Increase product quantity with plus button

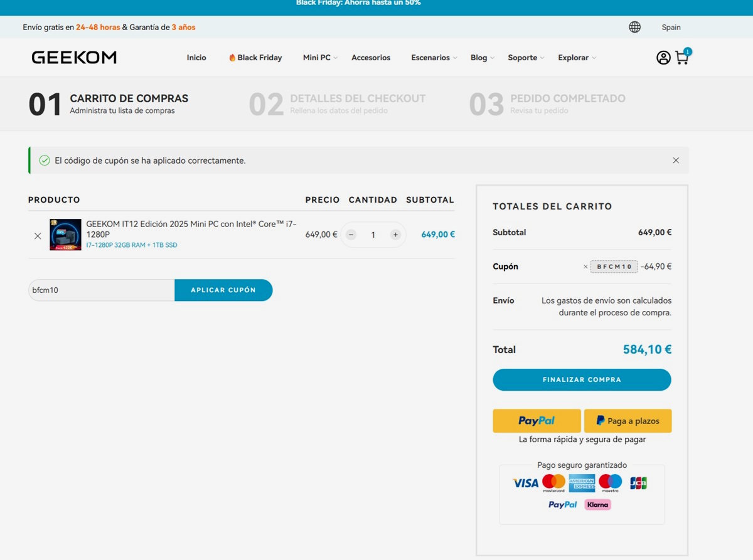coord(395,235)
